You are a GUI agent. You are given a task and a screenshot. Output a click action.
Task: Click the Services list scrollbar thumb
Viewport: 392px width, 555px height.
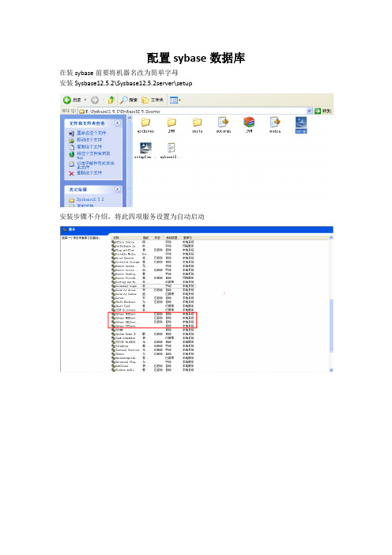(x=331, y=326)
